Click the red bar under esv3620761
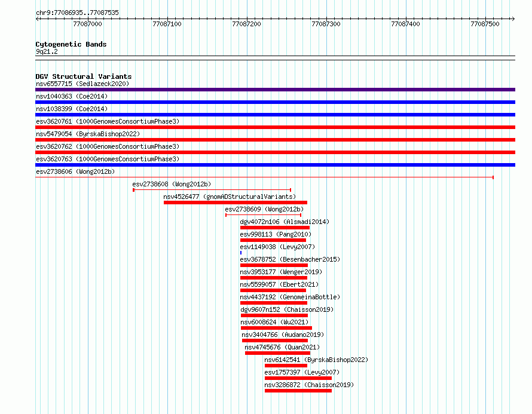The width and height of the screenshot is (532, 414). (275, 127)
